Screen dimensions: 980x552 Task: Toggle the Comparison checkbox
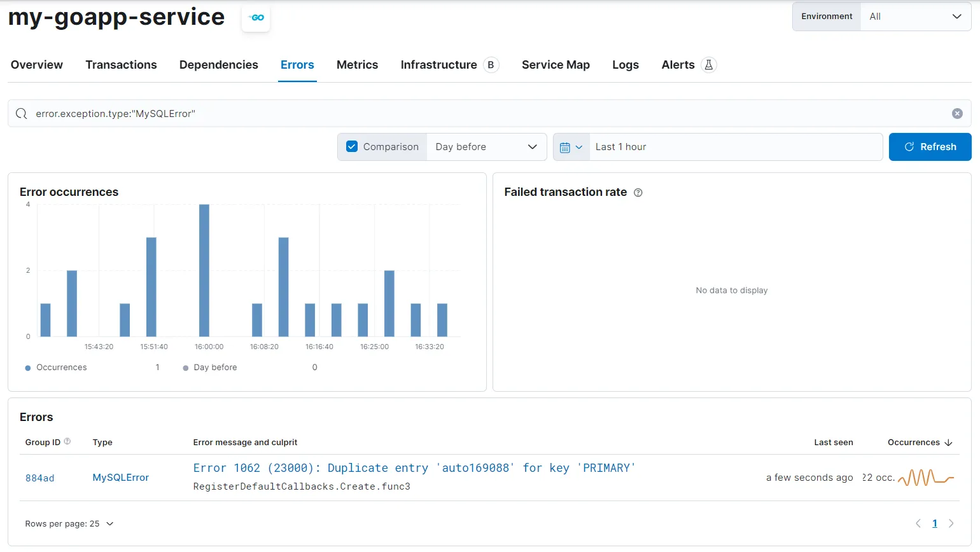352,147
